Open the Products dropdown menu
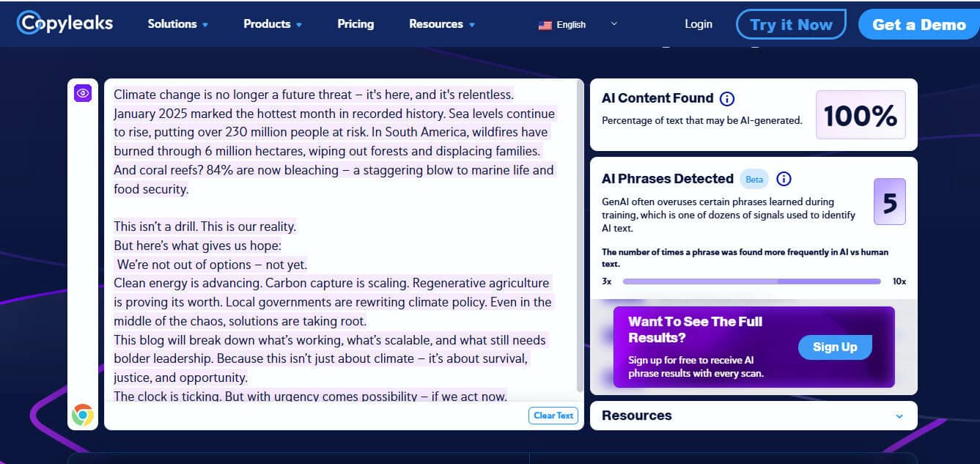The image size is (980, 464). click(273, 24)
